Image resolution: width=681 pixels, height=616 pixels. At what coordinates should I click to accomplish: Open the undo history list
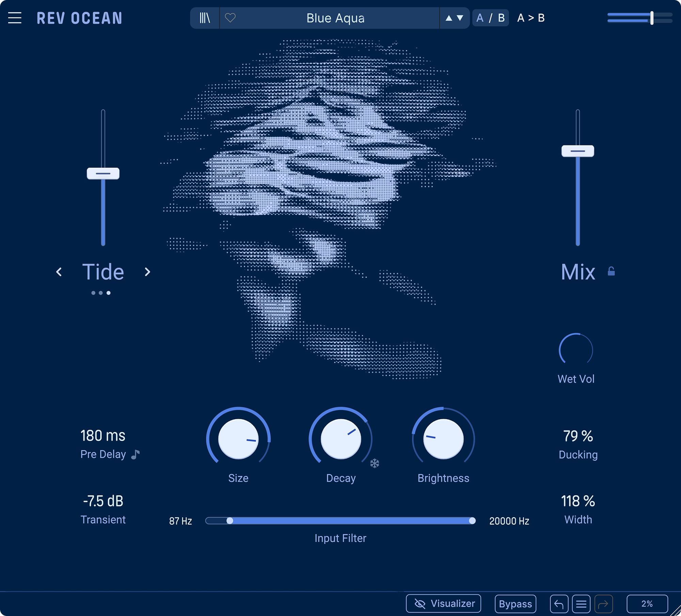click(x=581, y=604)
